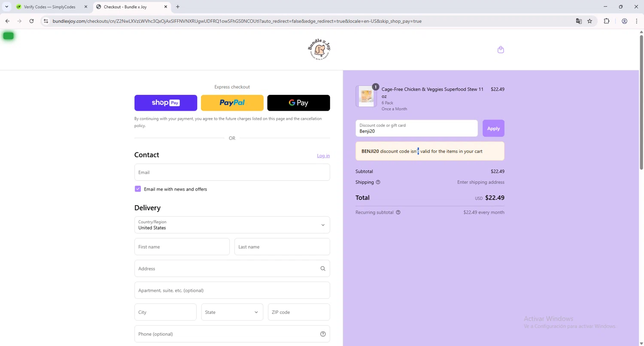Click the product name Cage-Free Chicken & Veggies
The height and width of the screenshot is (346, 644).
point(432,93)
